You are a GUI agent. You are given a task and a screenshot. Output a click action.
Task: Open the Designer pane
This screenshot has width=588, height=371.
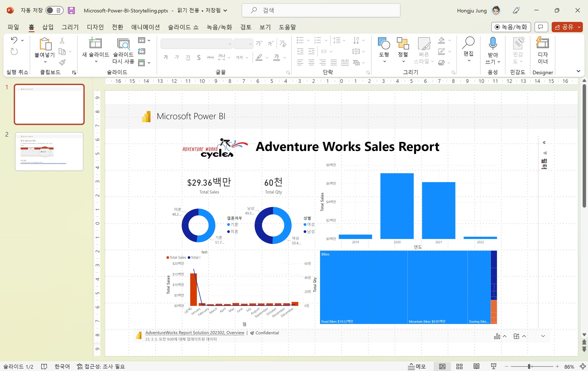pos(542,43)
